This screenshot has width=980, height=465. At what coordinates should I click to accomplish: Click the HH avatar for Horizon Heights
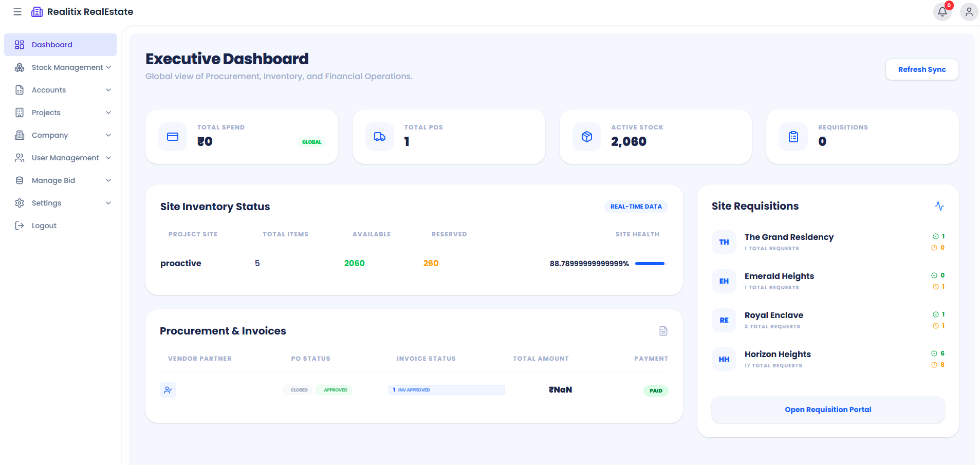click(x=724, y=359)
